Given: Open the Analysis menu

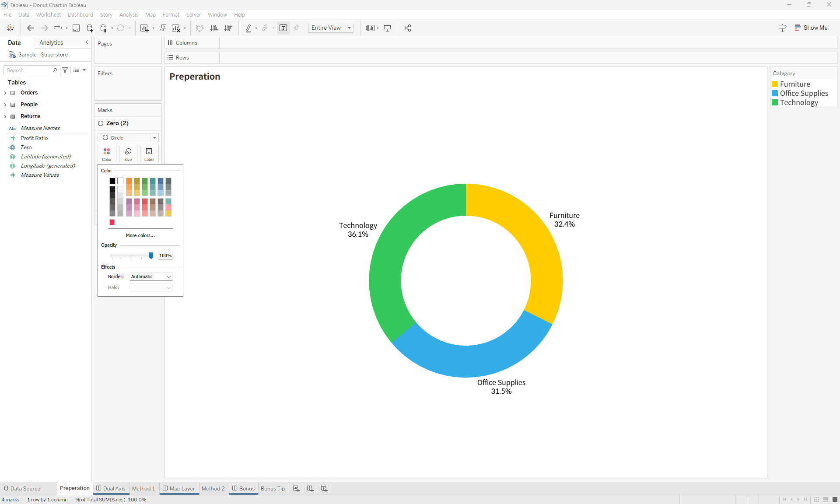Looking at the screenshot, I should (128, 14).
